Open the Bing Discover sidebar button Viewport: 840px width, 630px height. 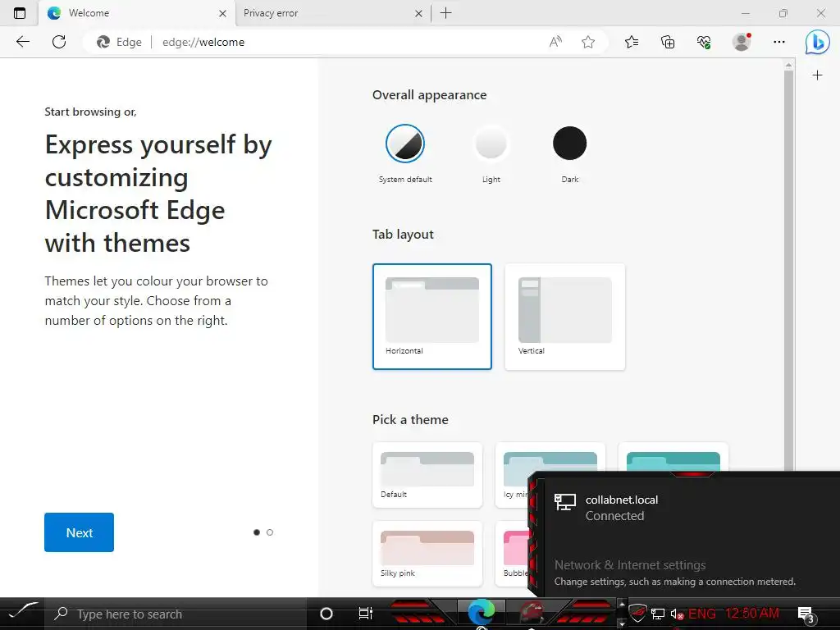(818, 42)
